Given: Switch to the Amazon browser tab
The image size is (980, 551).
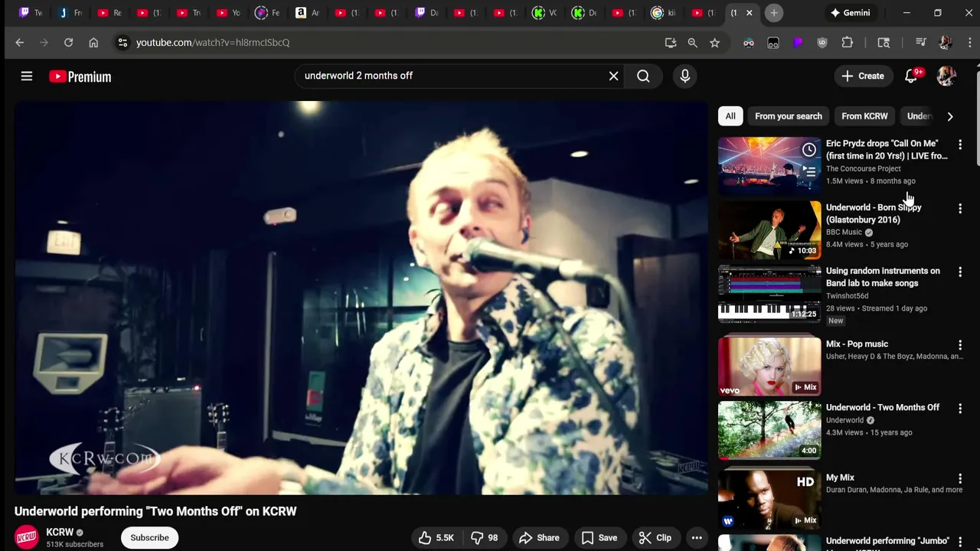Looking at the screenshot, I should [307, 13].
